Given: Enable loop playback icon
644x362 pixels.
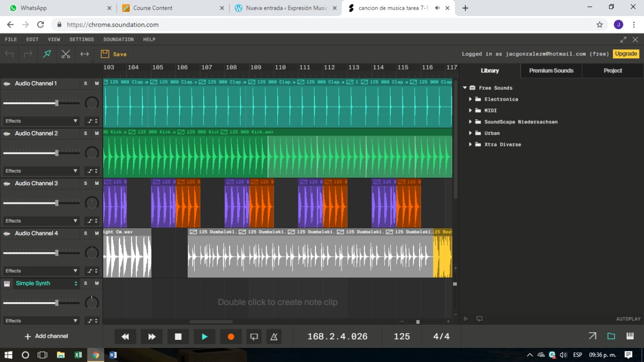Looking at the screenshot, I should 254,337.
